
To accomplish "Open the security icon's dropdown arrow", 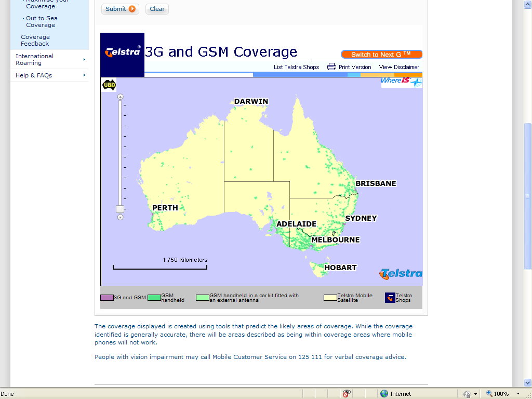I will pyautogui.click(x=475, y=394).
